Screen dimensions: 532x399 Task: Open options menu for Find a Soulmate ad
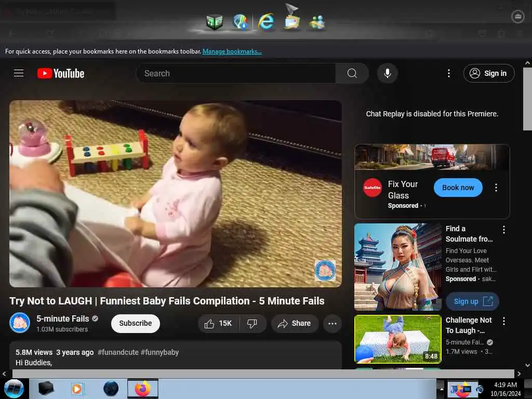point(504,230)
